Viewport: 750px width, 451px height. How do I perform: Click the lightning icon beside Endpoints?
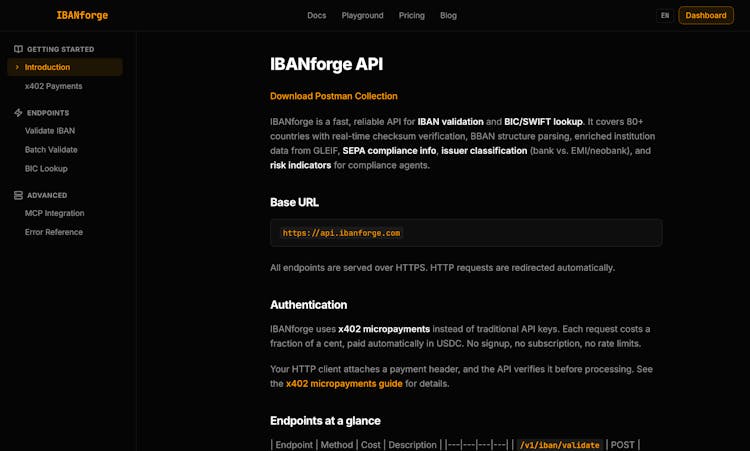[18, 113]
